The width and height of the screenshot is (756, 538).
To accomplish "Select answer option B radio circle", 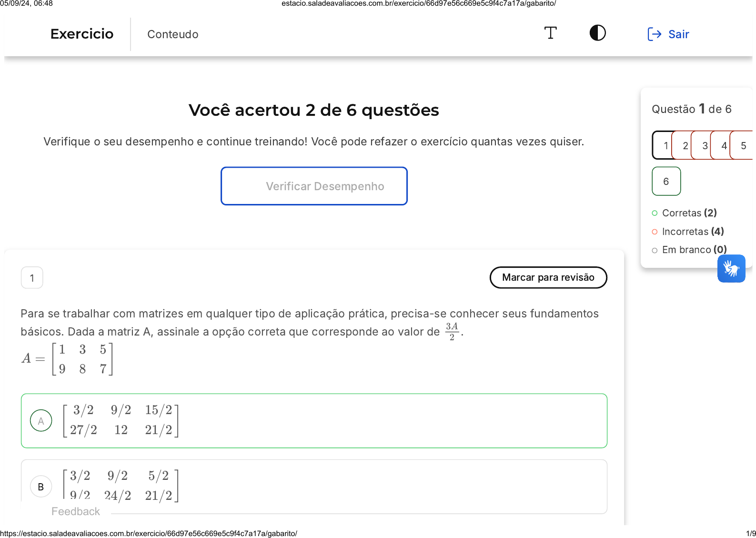I will point(41,487).
